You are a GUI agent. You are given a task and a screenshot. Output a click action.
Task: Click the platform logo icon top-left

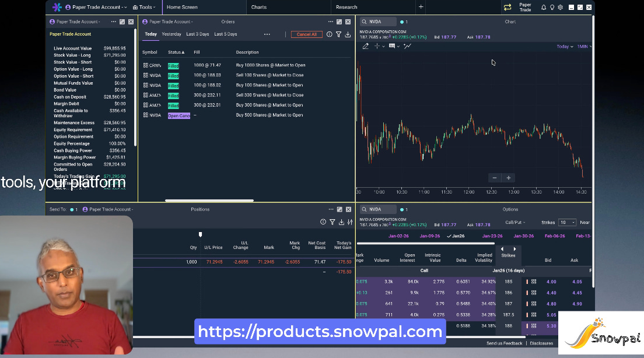click(57, 7)
